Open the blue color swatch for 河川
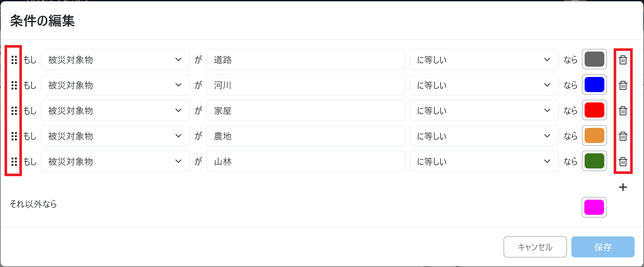The height and width of the screenshot is (267, 644). pos(594,85)
